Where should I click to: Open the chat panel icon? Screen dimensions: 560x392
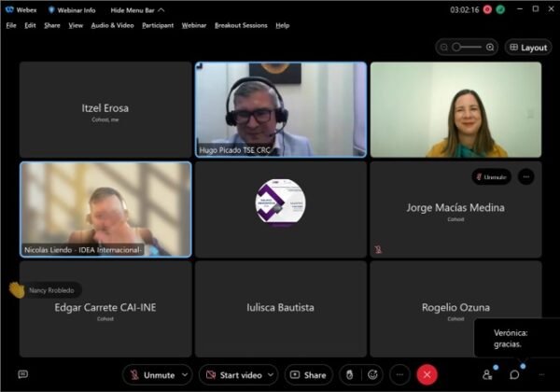(x=514, y=374)
